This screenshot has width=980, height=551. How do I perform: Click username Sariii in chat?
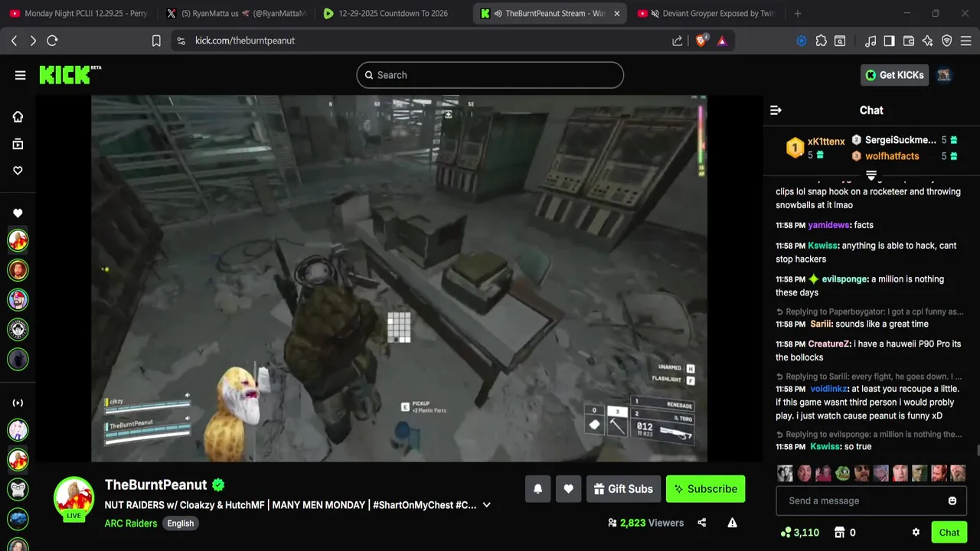coord(821,324)
